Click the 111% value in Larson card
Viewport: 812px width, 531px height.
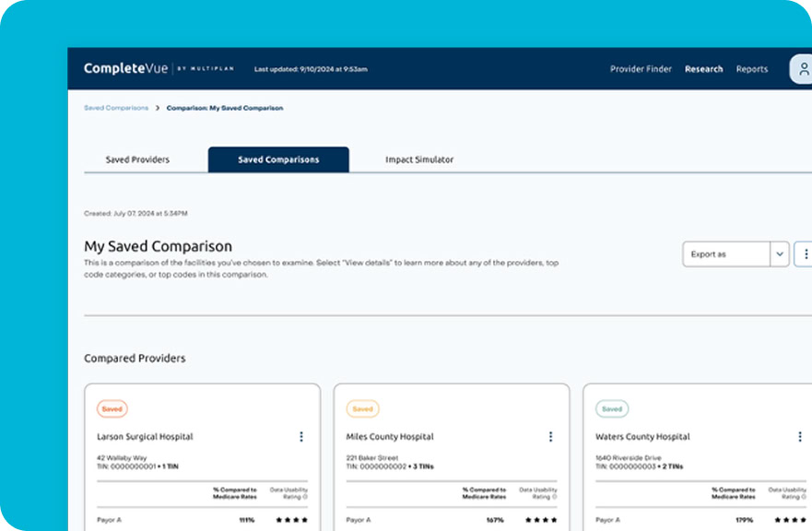click(x=246, y=520)
